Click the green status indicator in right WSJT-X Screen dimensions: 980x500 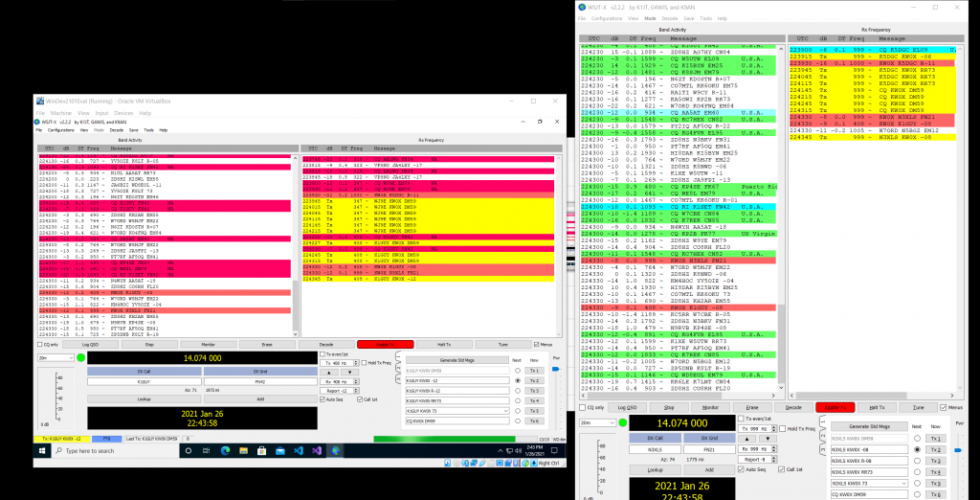(x=623, y=423)
